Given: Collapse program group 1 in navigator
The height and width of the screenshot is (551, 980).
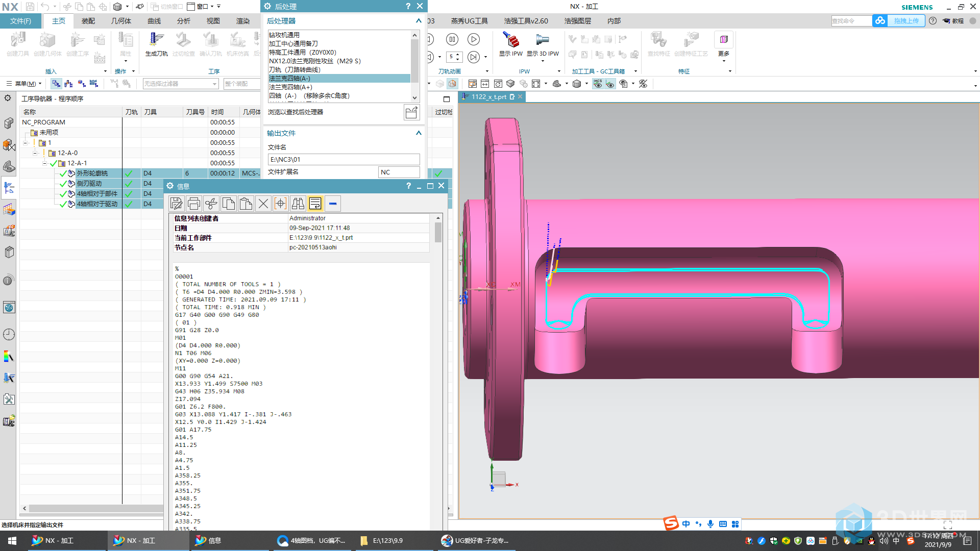Looking at the screenshot, I should (x=25, y=143).
